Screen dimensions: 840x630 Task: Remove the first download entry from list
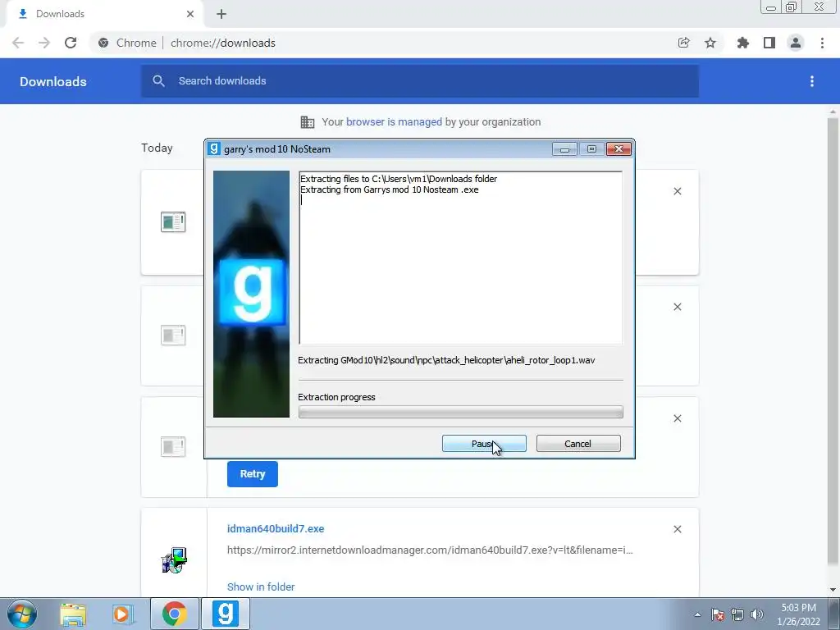click(x=677, y=191)
